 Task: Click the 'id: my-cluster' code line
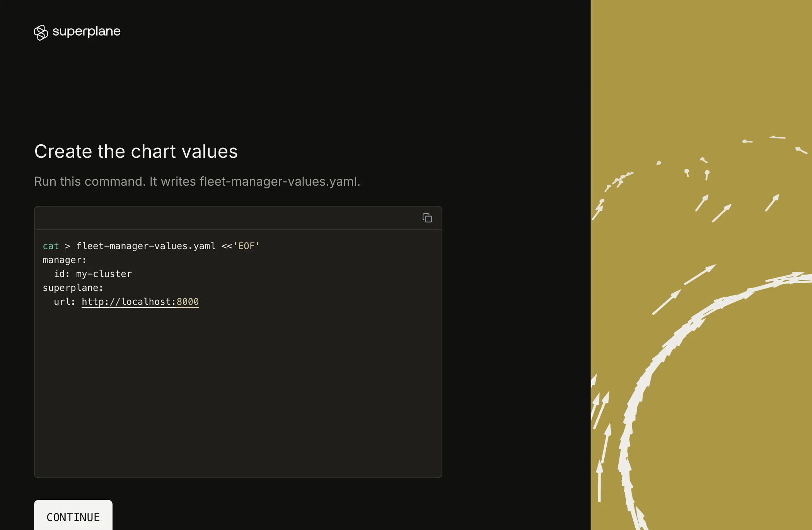click(93, 274)
